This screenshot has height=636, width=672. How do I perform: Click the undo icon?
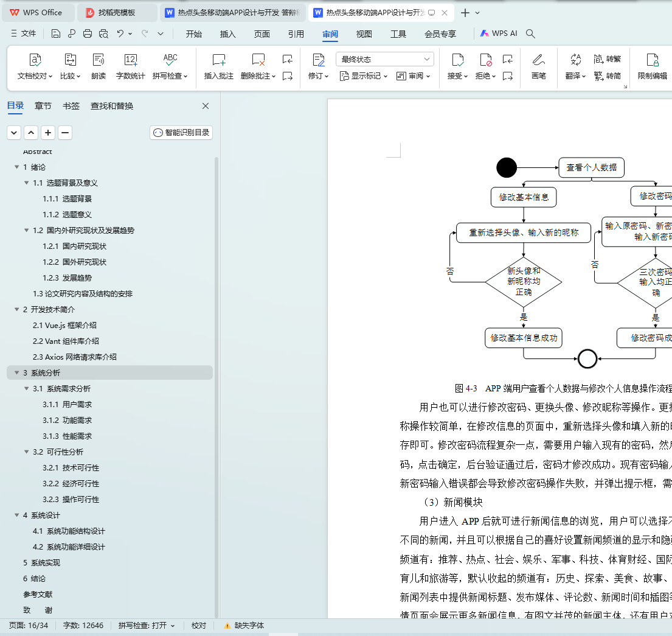(x=120, y=33)
